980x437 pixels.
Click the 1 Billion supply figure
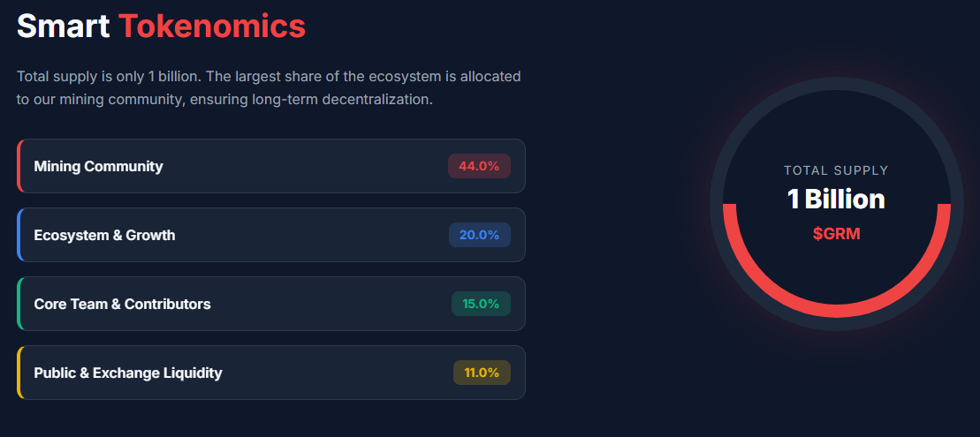(x=836, y=200)
